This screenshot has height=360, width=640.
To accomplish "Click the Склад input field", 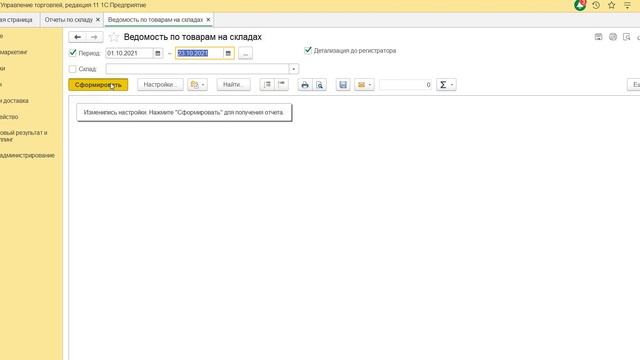I will point(197,69).
